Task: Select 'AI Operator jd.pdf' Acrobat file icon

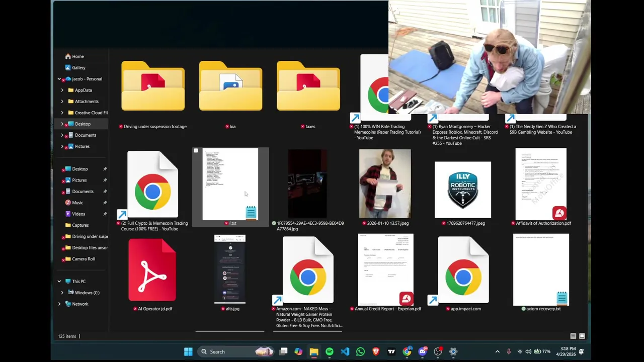Action: click(x=152, y=270)
